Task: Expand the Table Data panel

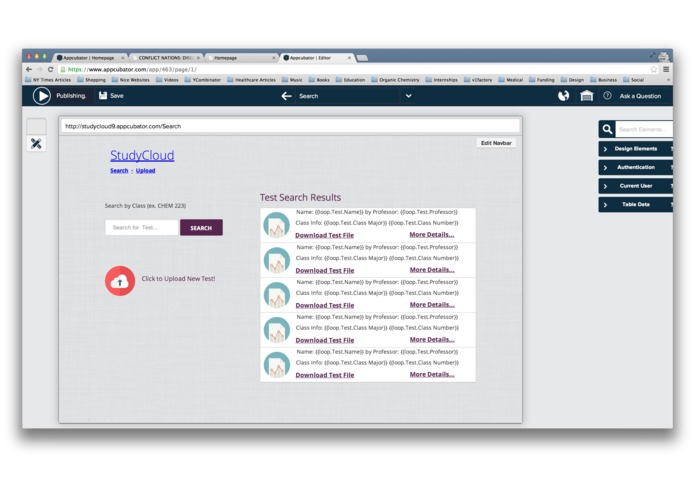Action: (636, 205)
